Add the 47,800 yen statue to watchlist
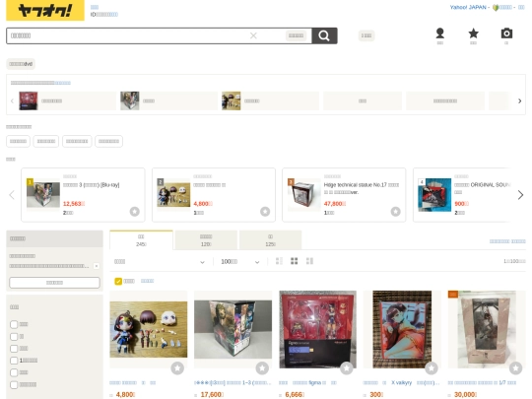This screenshot has width=532, height=399. [396, 212]
